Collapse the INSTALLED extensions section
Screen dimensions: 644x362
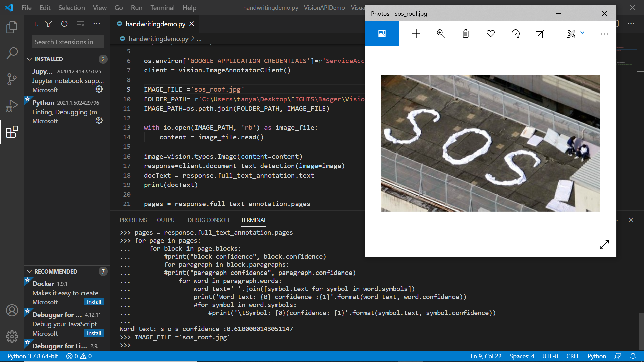(x=29, y=59)
